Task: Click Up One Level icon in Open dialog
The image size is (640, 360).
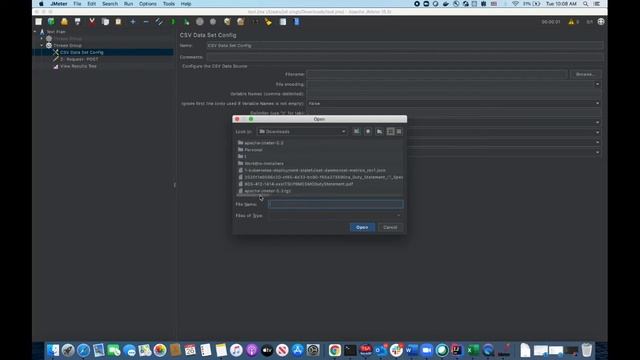Action: [x=356, y=131]
